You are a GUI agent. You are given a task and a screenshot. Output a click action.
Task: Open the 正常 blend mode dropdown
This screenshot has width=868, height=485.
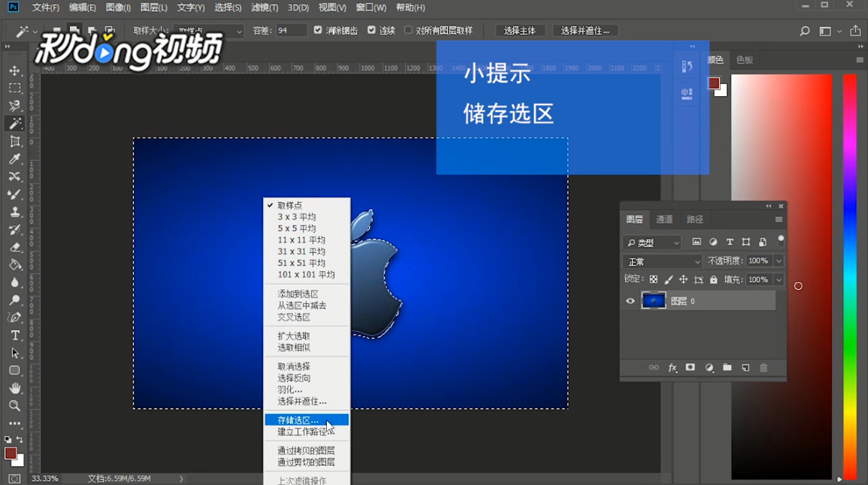coord(663,261)
